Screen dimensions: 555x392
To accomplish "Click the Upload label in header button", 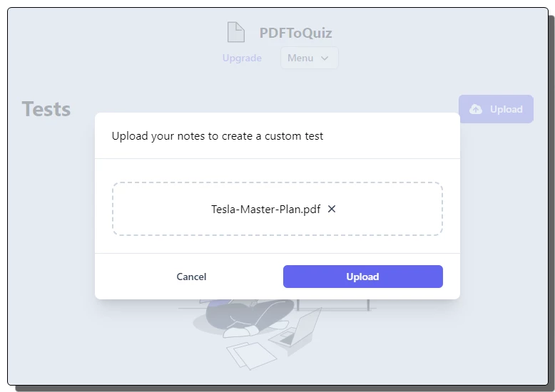I will [x=506, y=109].
